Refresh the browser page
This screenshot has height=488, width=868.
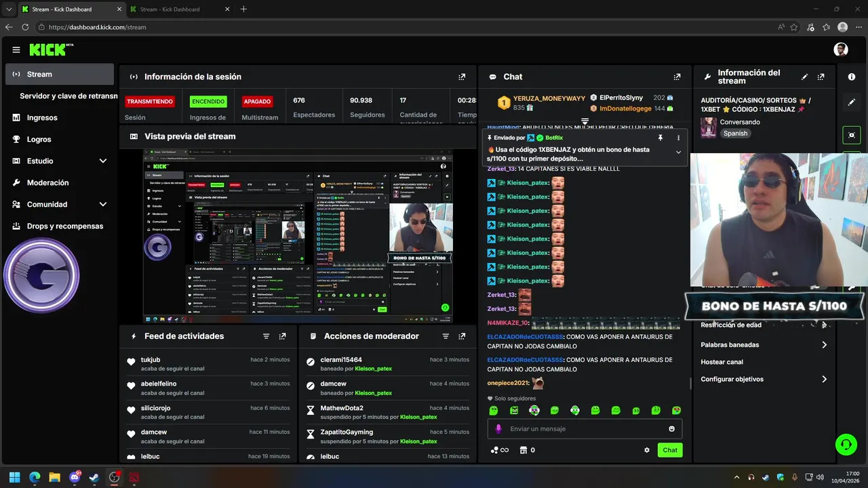coord(25,27)
